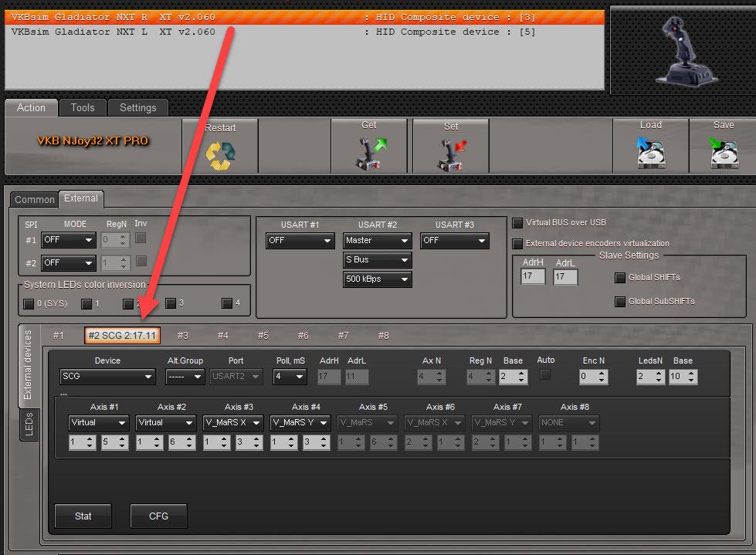This screenshot has height=555, width=756.
Task: Toggle LED color inversion checkbox 3
Action: tap(171, 303)
